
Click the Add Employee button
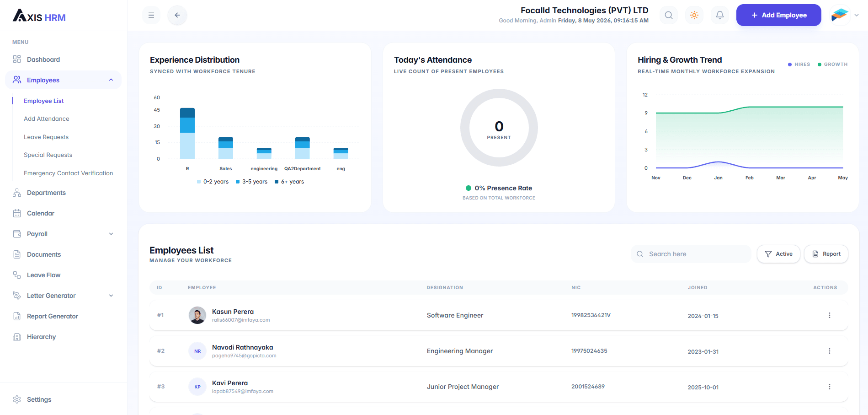779,15
